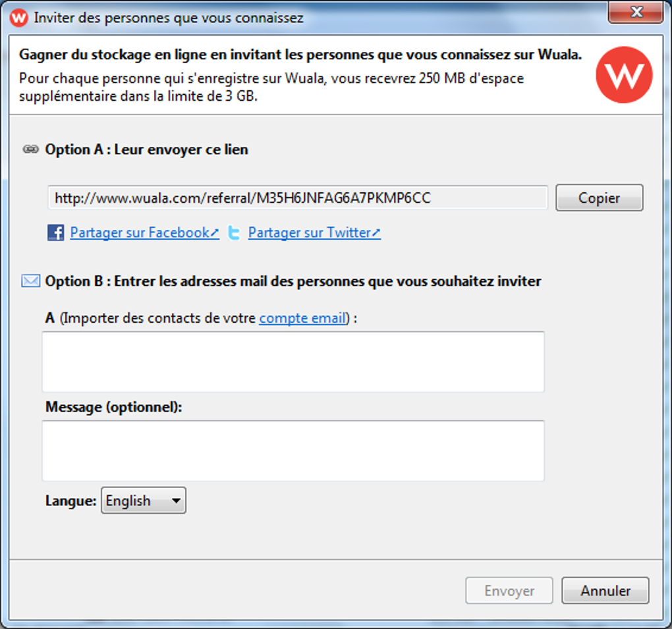This screenshot has height=629, width=672.
Task: Open the Partager sur Facebook link
Action: (x=144, y=232)
